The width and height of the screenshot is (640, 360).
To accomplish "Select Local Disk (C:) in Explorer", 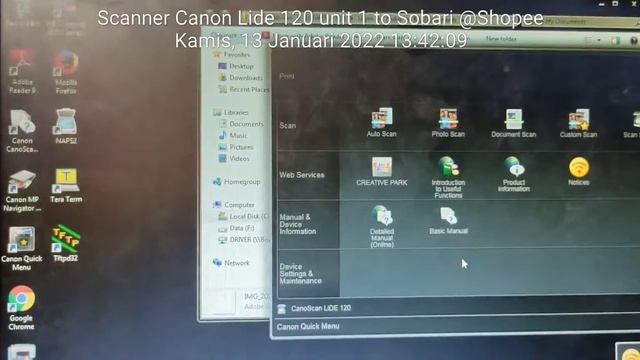I will pos(244,216).
